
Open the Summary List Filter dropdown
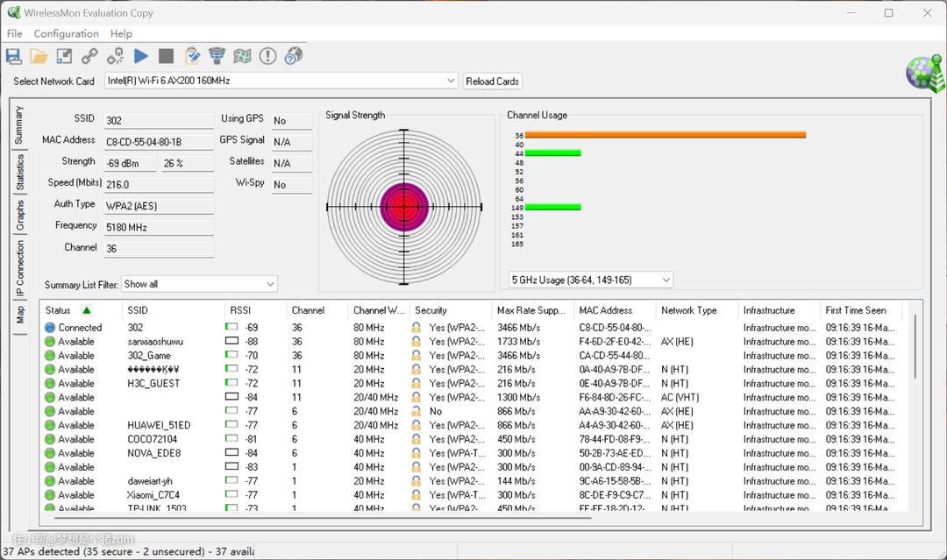click(269, 284)
